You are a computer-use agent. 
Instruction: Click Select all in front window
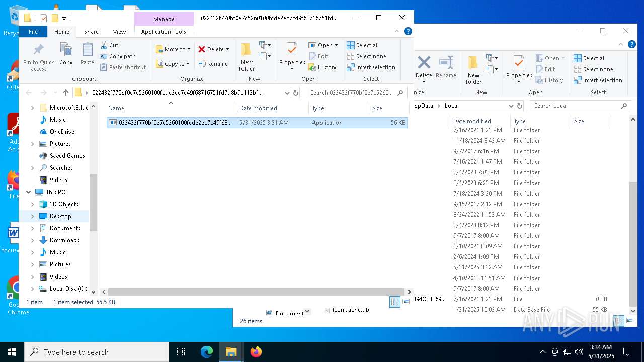click(363, 45)
